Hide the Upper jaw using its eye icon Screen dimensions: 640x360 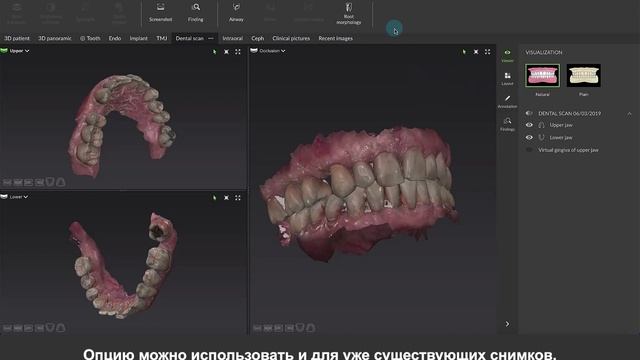(529, 125)
